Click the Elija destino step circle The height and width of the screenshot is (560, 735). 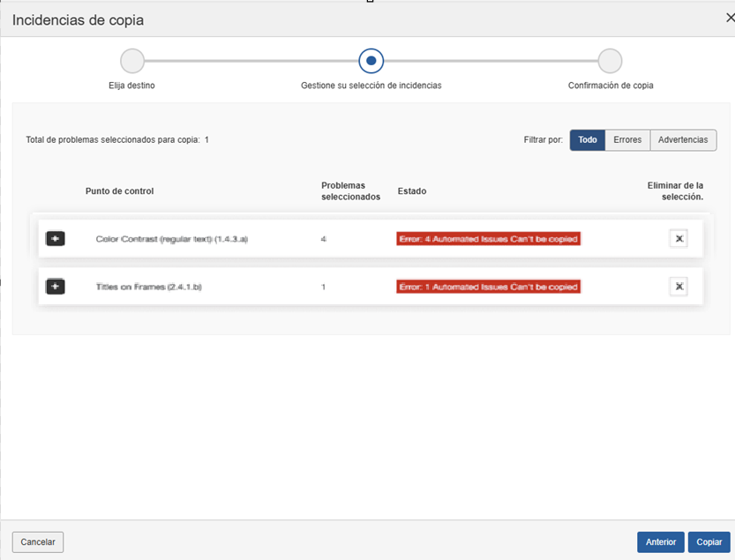point(132,61)
